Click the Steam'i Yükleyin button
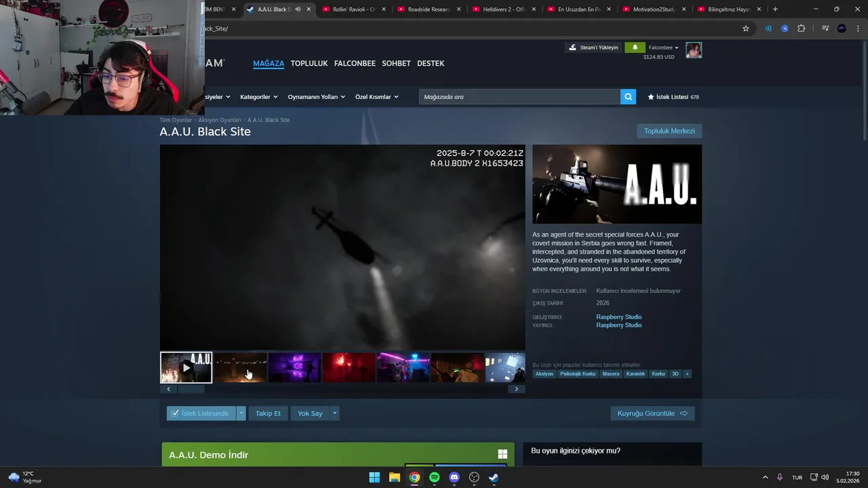The height and width of the screenshot is (488, 868). coord(594,47)
